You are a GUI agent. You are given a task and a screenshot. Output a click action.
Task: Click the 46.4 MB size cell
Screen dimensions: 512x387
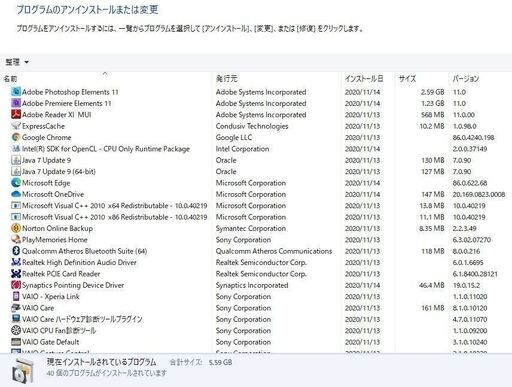[432, 285]
